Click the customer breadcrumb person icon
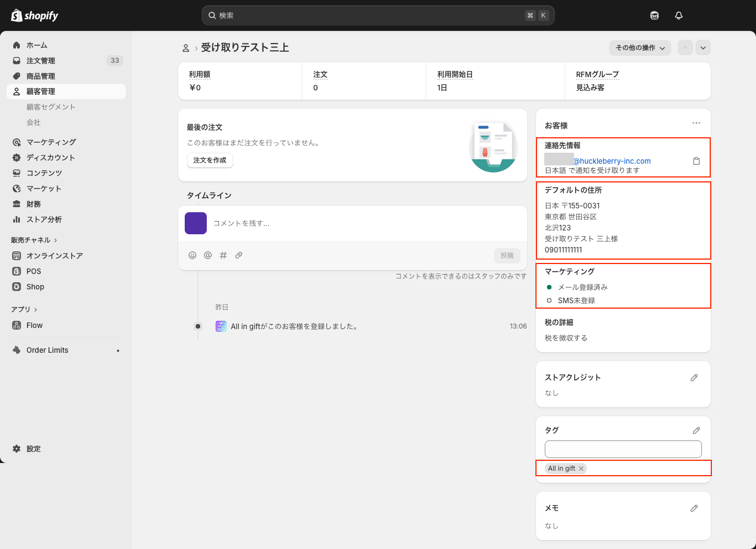 coord(186,48)
